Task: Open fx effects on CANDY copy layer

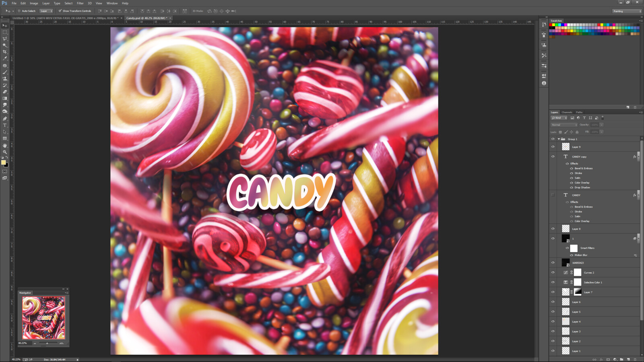Action: tap(635, 156)
